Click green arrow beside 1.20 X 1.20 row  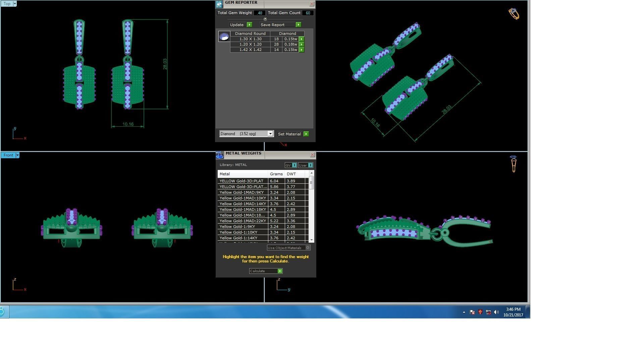[302, 45]
